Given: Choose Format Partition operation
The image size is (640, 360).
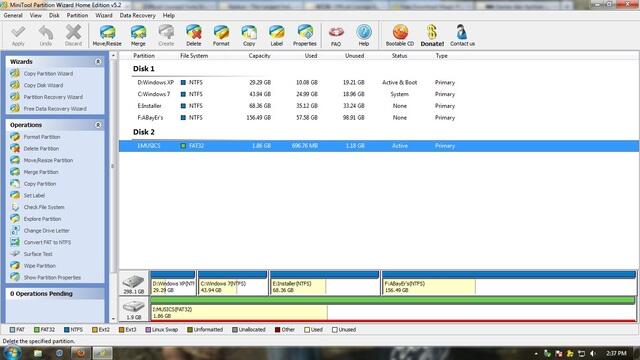Looking at the screenshot, I should (42, 137).
